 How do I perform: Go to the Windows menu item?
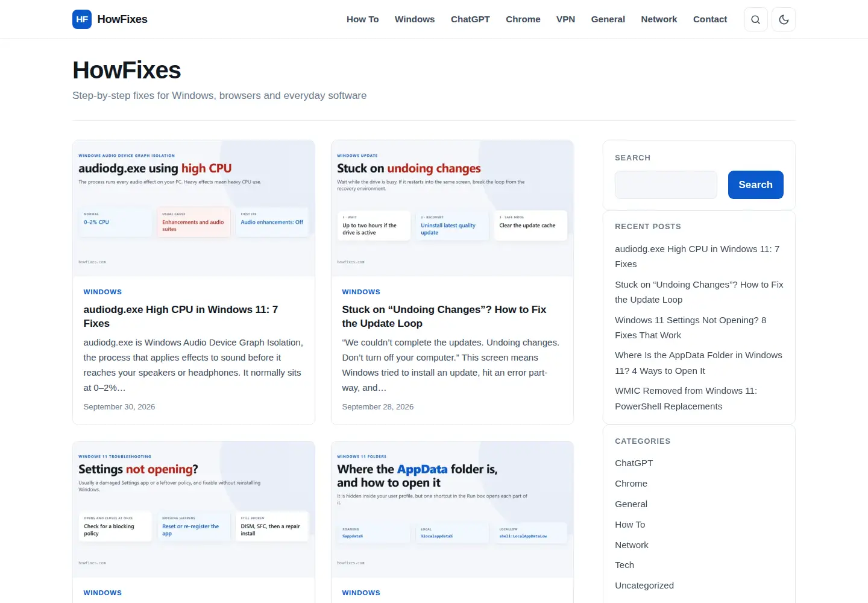[415, 19]
